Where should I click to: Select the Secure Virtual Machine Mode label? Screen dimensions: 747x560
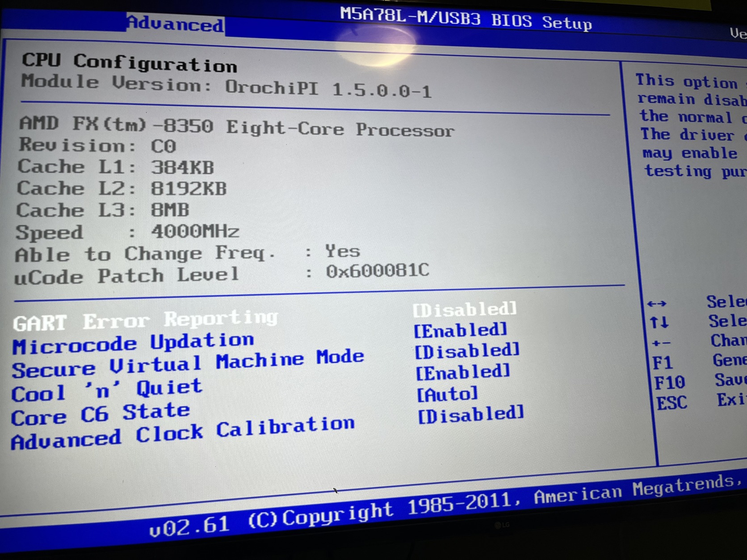click(188, 364)
